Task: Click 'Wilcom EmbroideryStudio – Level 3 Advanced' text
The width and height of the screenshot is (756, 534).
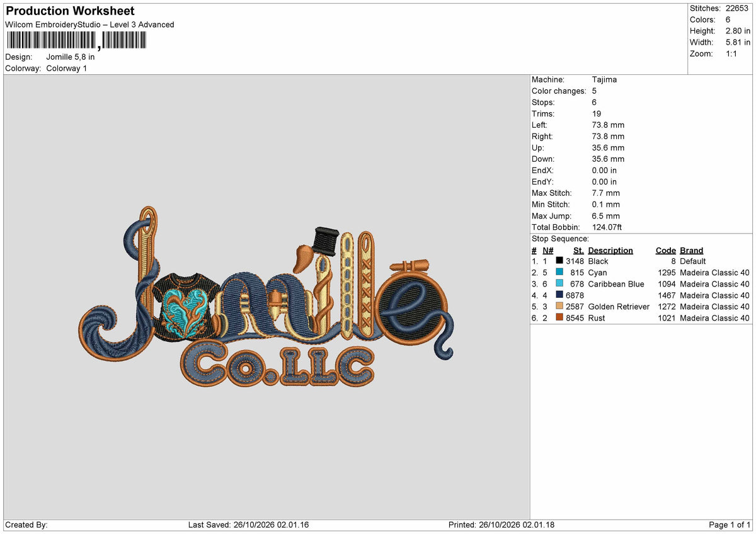Action: tap(89, 25)
